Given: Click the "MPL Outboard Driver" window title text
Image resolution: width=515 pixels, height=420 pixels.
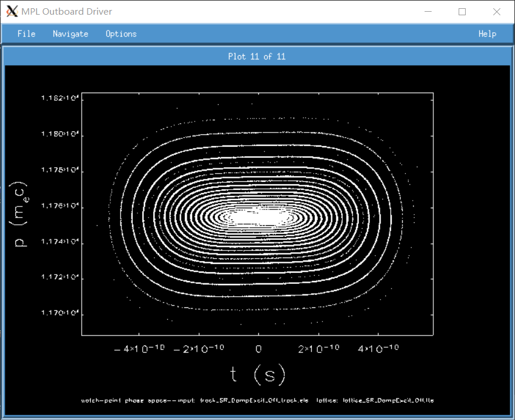Looking at the screenshot, I should tap(66, 12).
